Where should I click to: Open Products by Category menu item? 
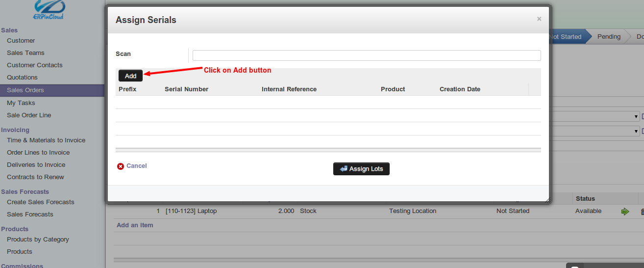pos(38,240)
